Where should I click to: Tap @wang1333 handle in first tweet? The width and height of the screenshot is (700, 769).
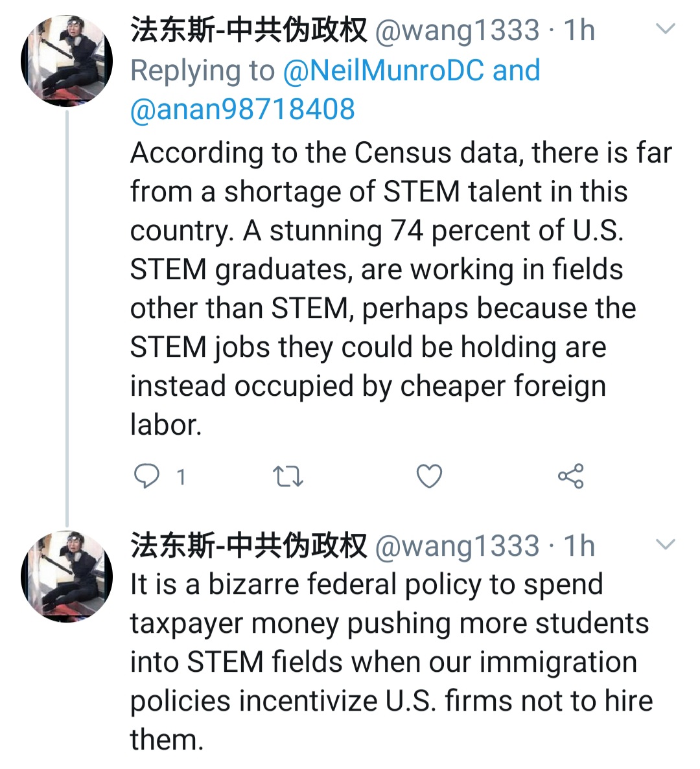coord(457,30)
